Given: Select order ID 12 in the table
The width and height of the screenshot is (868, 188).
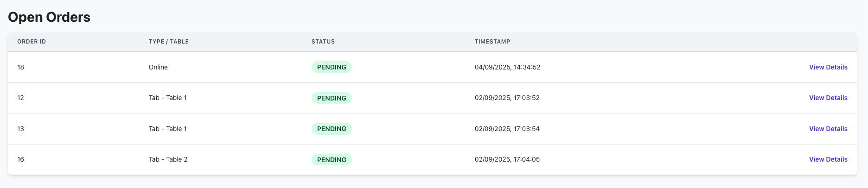Looking at the screenshot, I should pyautogui.click(x=21, y=98).
